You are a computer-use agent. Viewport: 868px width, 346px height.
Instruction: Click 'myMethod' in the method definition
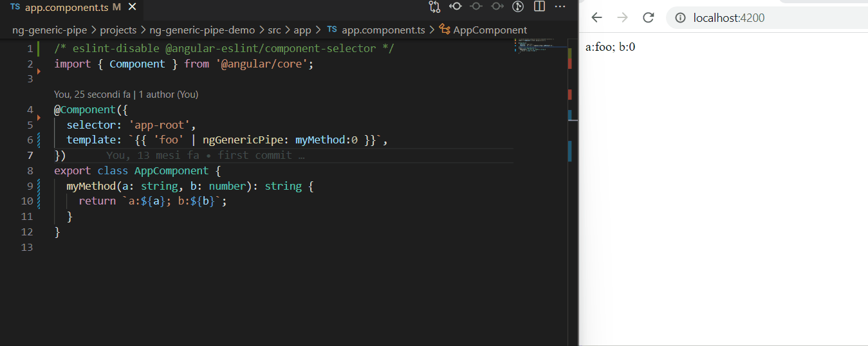tap(91, 187)
